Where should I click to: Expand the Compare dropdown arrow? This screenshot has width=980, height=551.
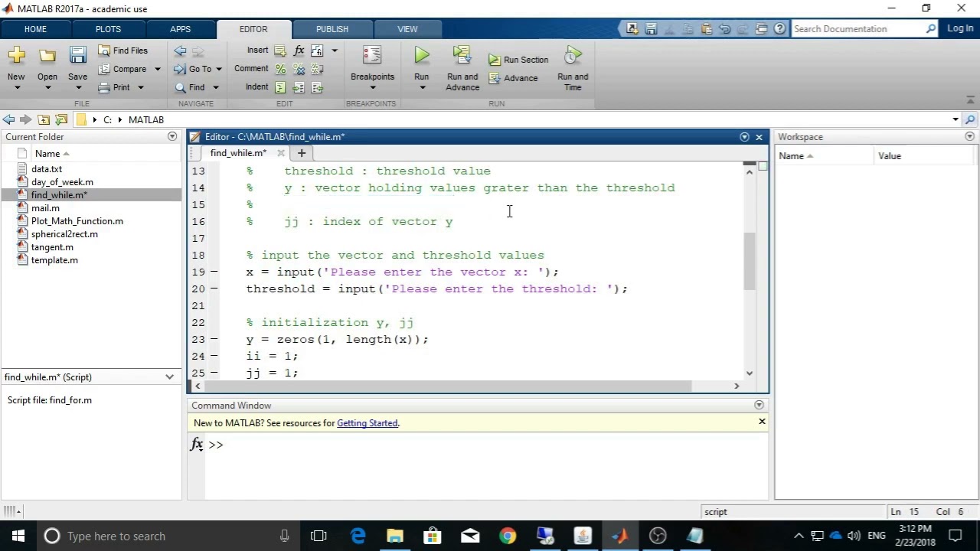pos(158,69)
